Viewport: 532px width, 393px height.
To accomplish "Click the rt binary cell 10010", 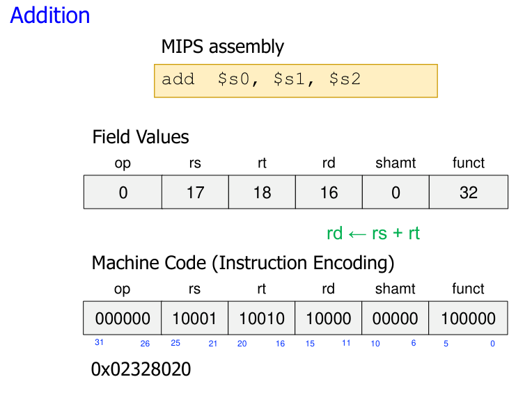I will click(262, 319).
